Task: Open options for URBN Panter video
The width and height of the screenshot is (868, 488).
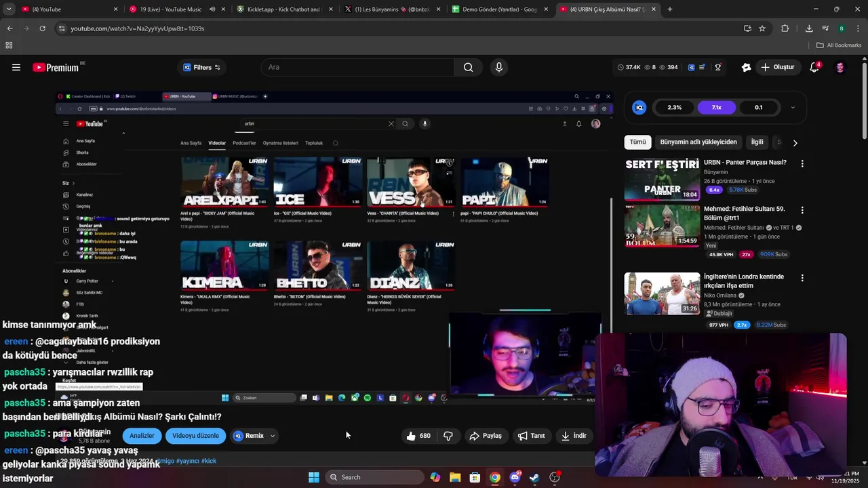Action: pyautogui.click(x=802, y=163)
